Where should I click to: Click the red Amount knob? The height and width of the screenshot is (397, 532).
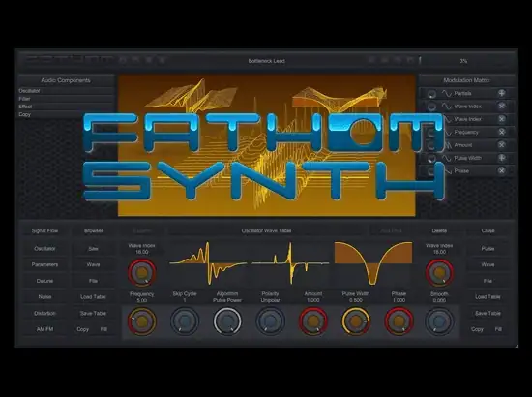coord(312,321)
